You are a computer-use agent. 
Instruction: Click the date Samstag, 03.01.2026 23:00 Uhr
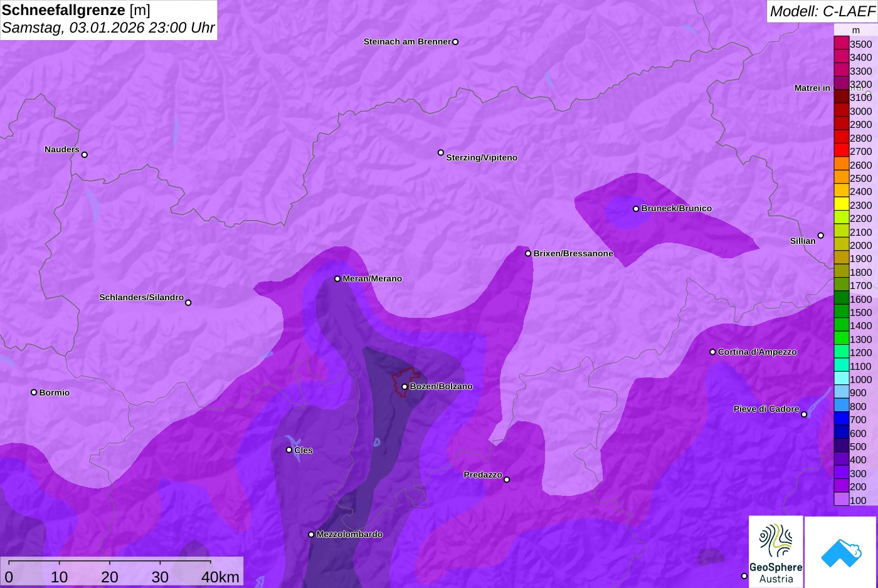click(x=108, y=28)
